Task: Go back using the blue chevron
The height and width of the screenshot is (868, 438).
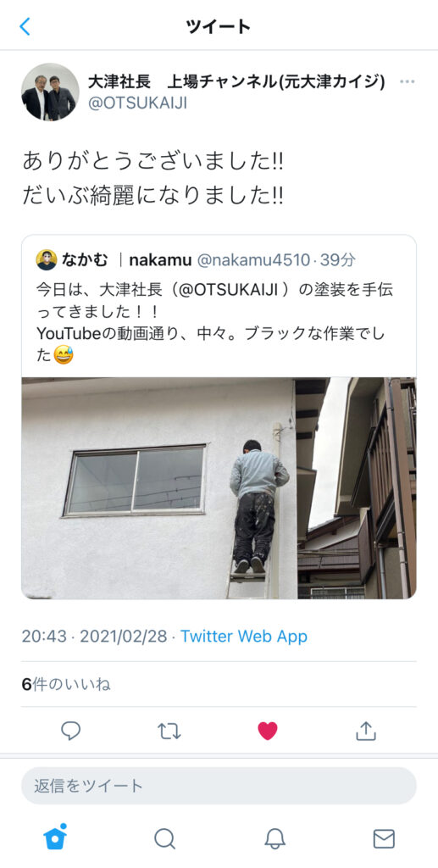Action: (25, 26)
